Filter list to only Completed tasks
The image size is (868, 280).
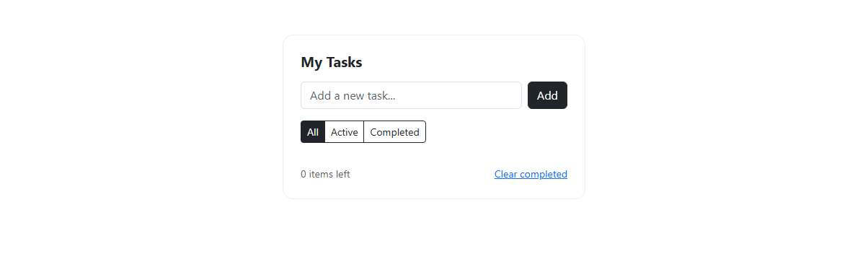point(394,132)
